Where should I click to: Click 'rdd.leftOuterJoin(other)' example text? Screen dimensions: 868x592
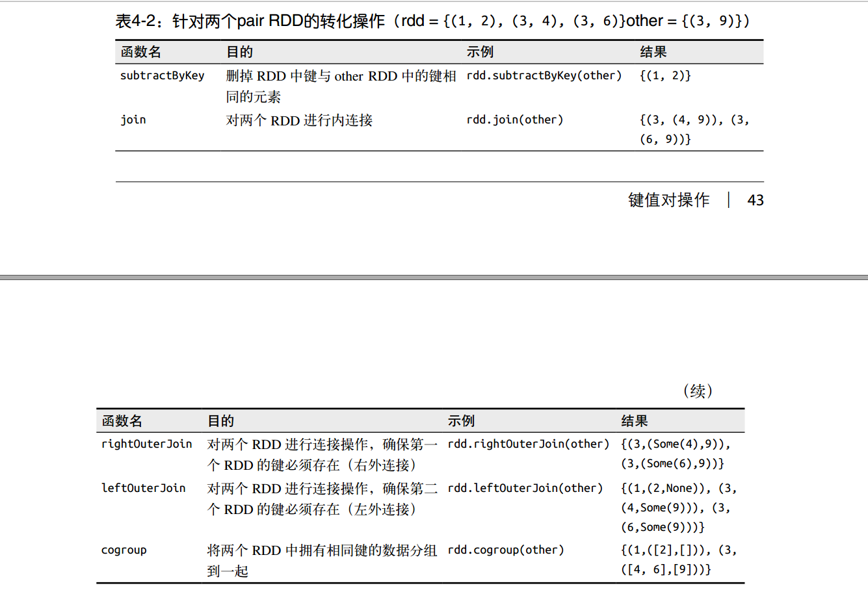(x=525, y=488)
